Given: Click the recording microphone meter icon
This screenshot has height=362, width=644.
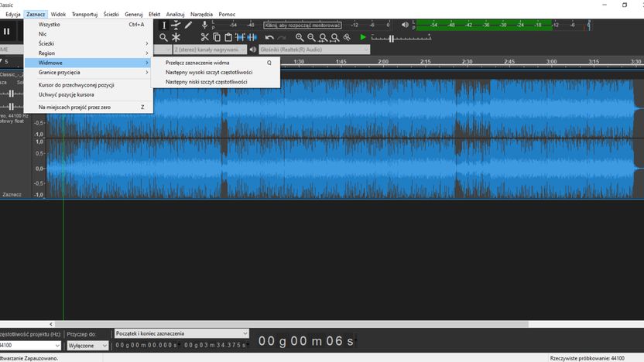Looking at the screenshot, I should 204,25.
